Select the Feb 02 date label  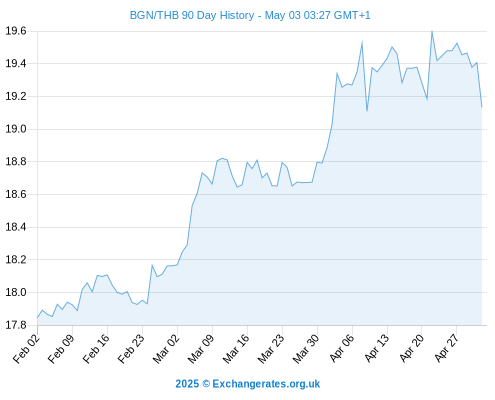pyautogui.click(x=27, y=348)
